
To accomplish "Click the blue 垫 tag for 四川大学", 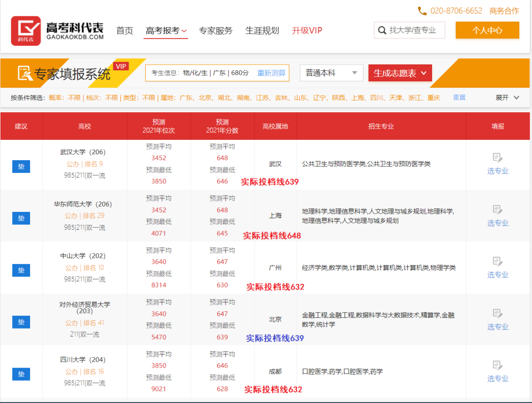I will point(21,374).
